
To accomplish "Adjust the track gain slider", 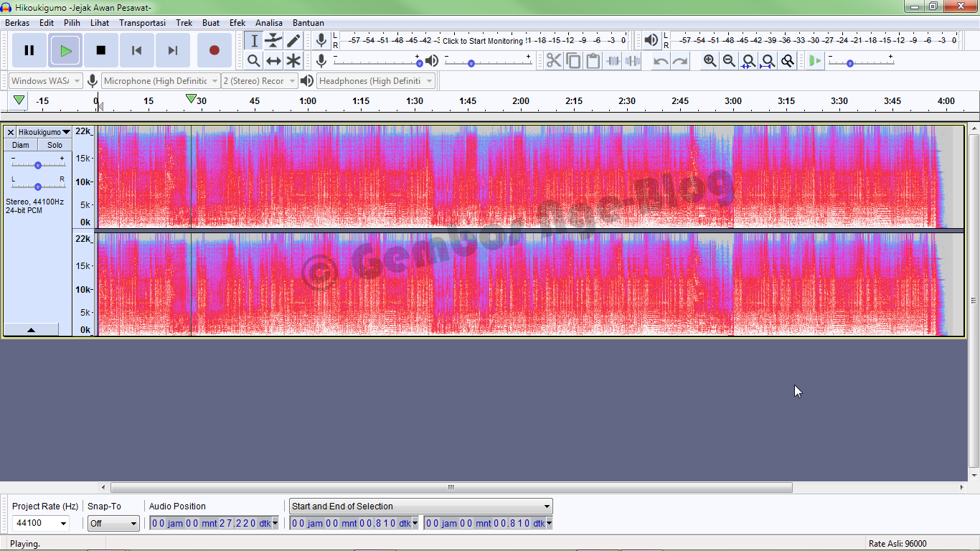I will click(37, 164).
